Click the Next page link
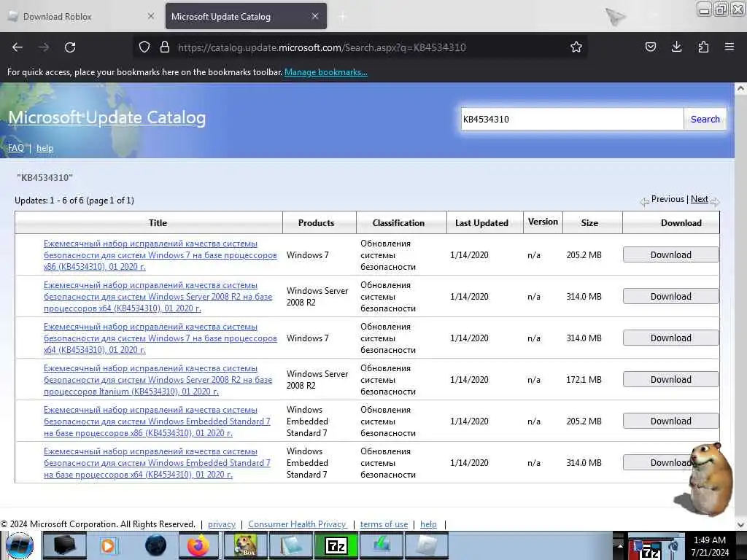 [700, 199]
